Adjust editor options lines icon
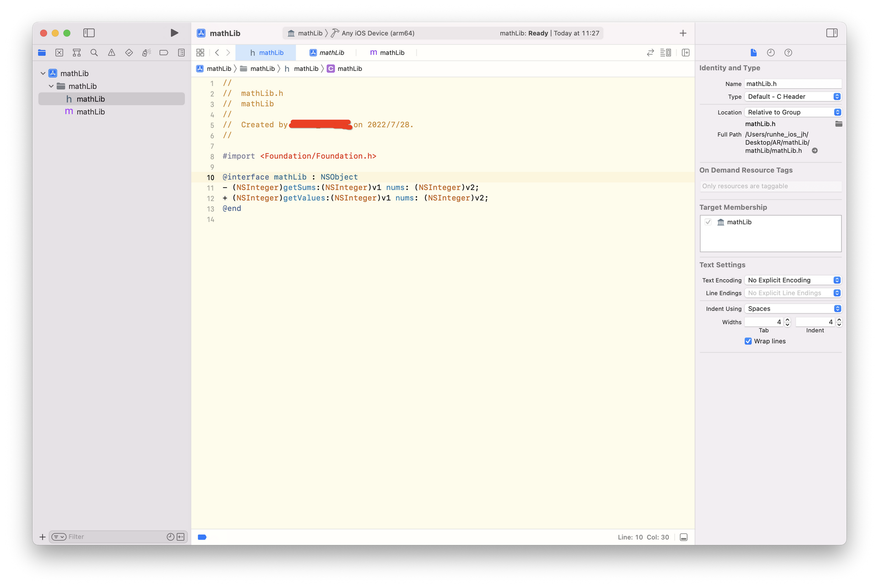This screenshot has height=588, width=879. coord(666,53)
